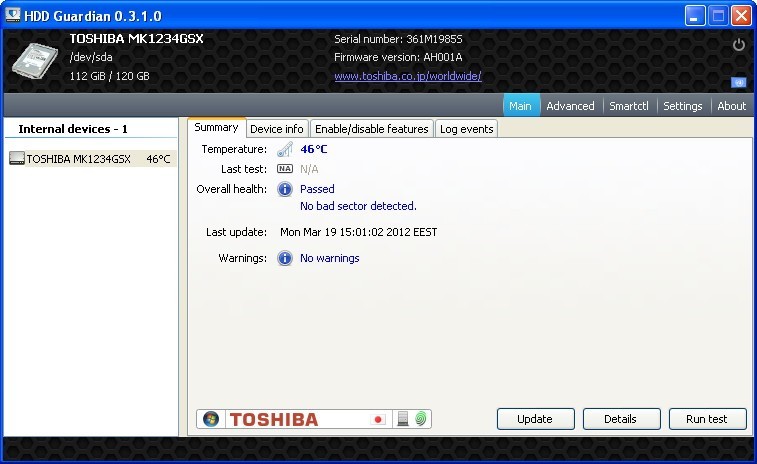Click the HDD Guardian title bar icon
Screen dimensions: 757x464
pos(13,15)
